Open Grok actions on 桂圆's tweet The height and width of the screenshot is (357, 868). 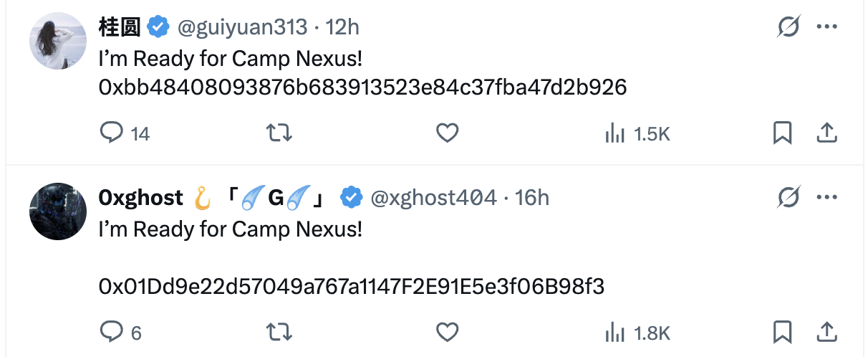coord(789,28)
